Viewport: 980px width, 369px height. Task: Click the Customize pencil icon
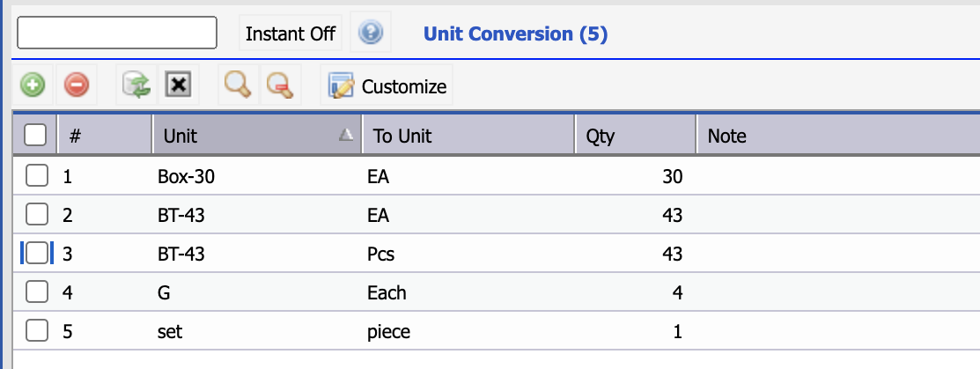(342, 86)
